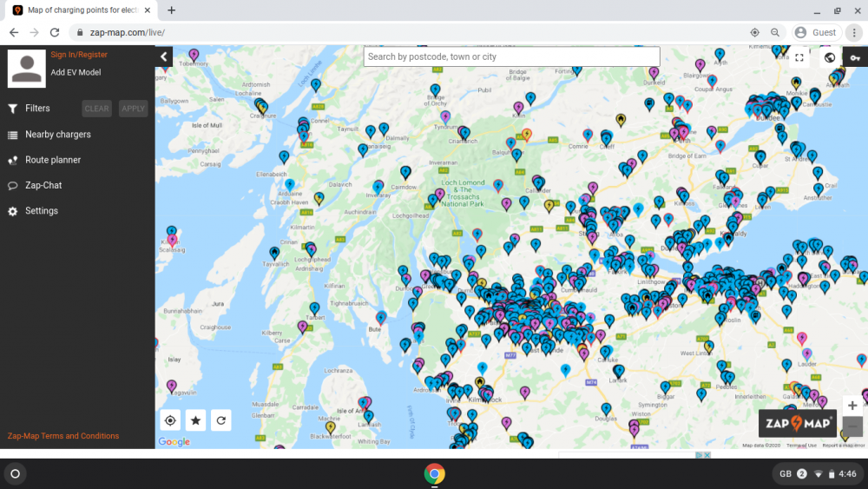Click the Settings gear icon
This screenshot has height=489, width=868.
coord(12,211)
